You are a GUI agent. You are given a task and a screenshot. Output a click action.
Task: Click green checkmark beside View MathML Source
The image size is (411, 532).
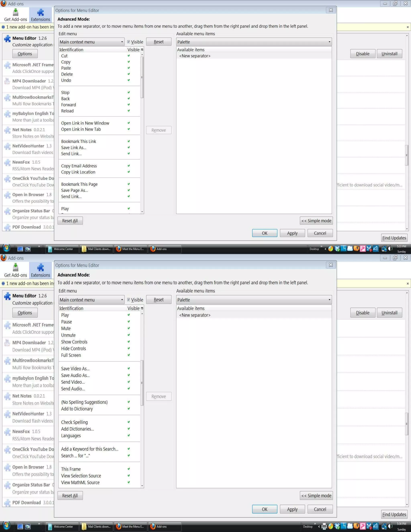coord(129,482)
